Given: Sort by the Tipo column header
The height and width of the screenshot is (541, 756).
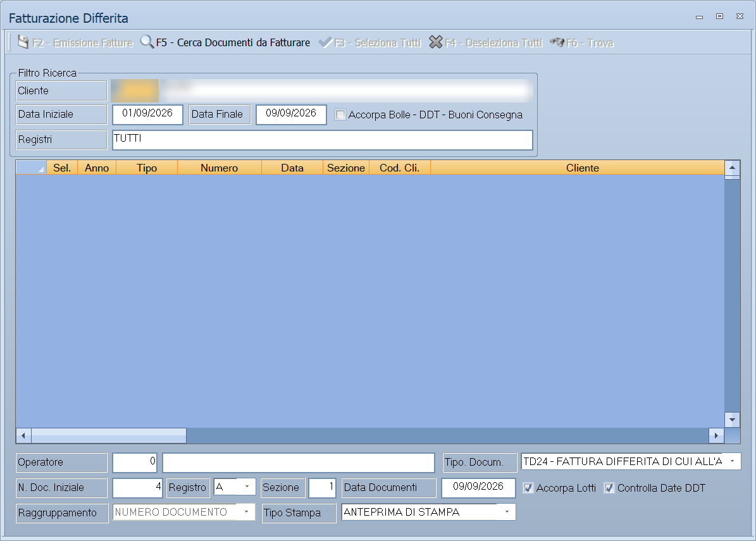Looking at the screenshot, I should 147,168.
